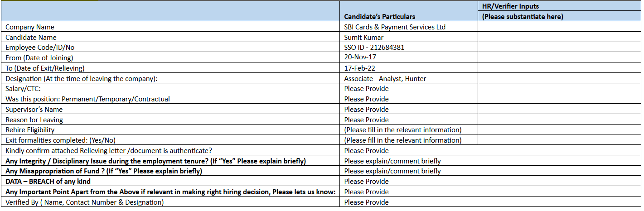644x211 pixels.
Task: Click the Associate - Analyst, Hunter designation
Action: point(385,78)
